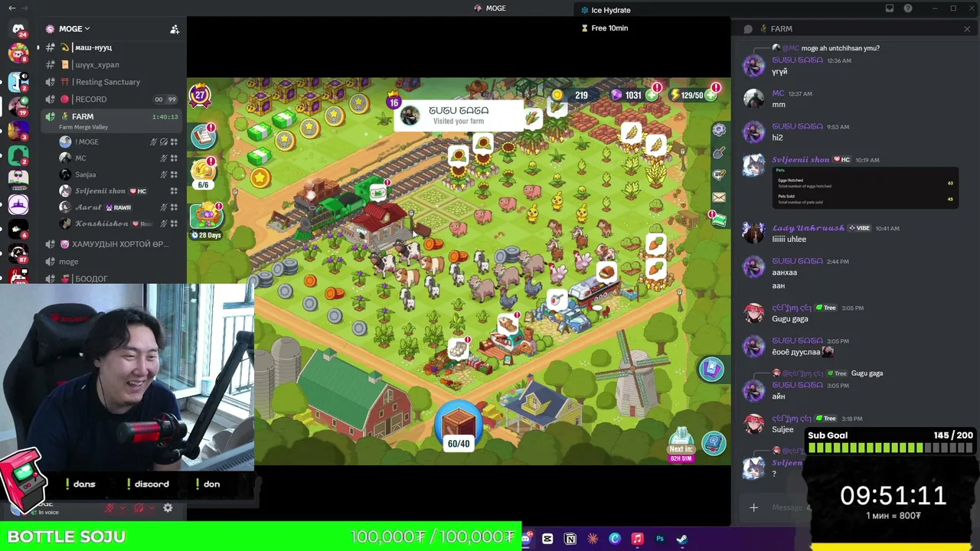Open the blue book encyclopedia icon
Viewport: 980px width, 551px height.
click(714, 443)
